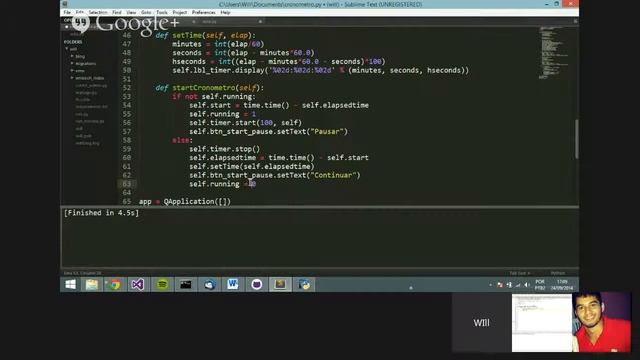The height and width of the screenshot is (360, 640).
Task: Open Command Prompt from the taskbar
Action: tap(186, 284)
